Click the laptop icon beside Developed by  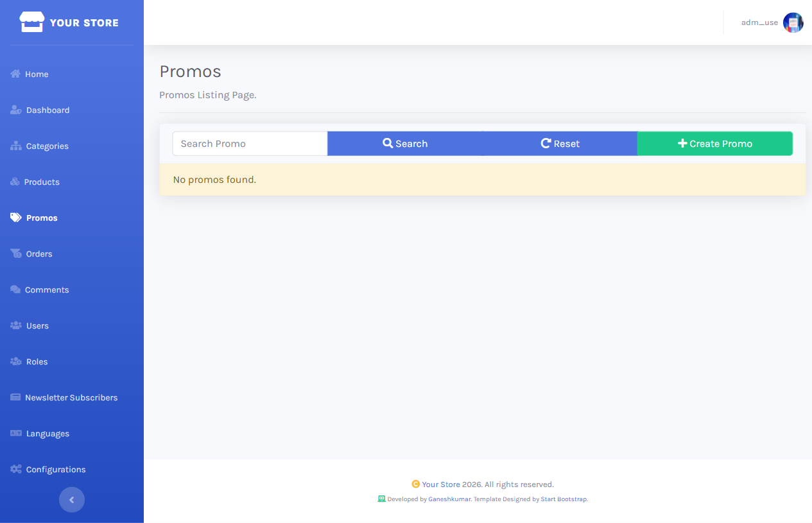(x=381, y=499)
